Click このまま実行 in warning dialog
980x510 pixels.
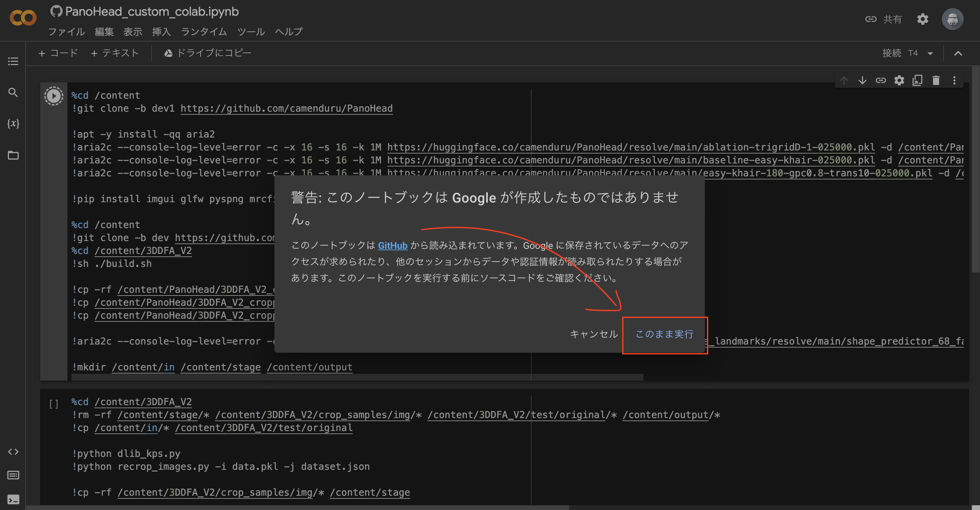[665, 334]
